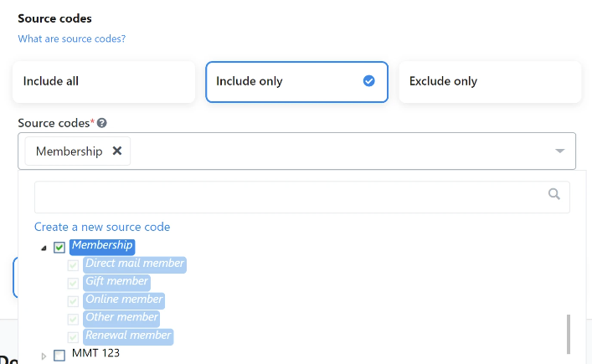Uncheck the Membership checkbox
The height and width of the screenshot is (364, 592).
59,248
